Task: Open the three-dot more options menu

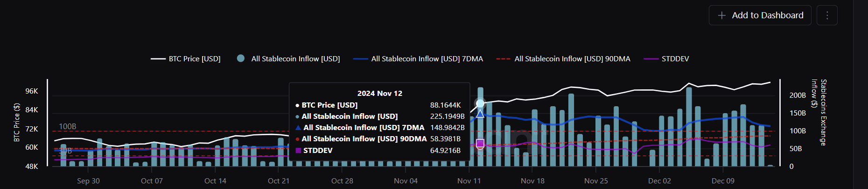Action: (x=827, y=15)
